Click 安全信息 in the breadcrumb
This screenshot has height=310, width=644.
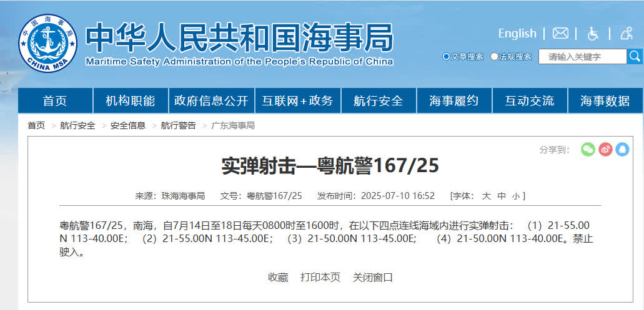128,125
